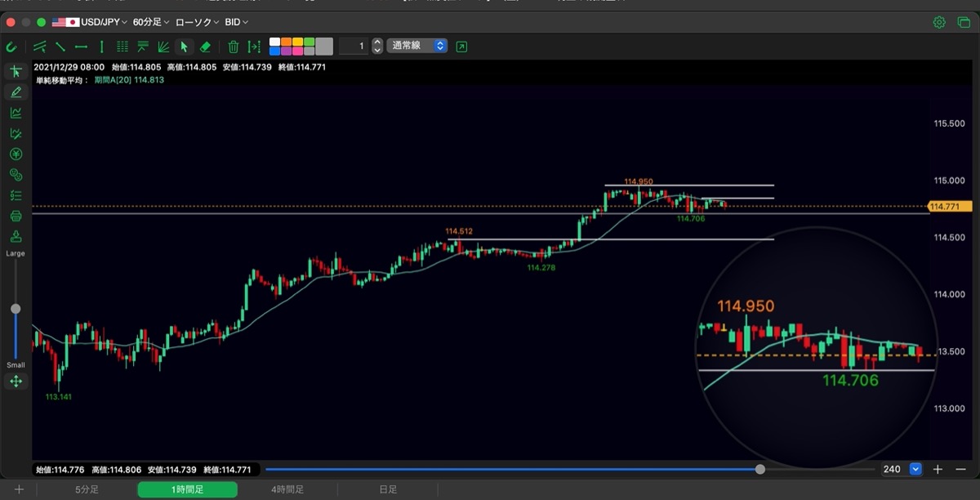Screen dimensions: 980x500
Task: Pick the orange color swatch
Action: click(x=286, y=42)
